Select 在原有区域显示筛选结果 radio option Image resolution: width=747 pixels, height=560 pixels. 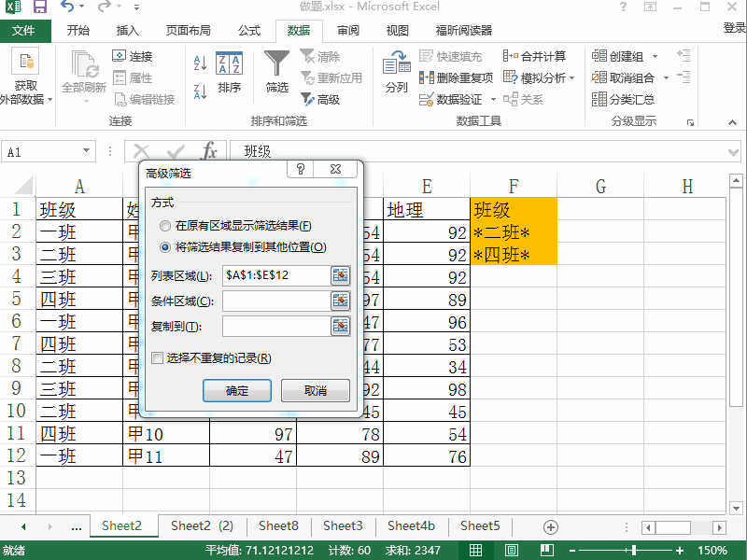[165, 226]
